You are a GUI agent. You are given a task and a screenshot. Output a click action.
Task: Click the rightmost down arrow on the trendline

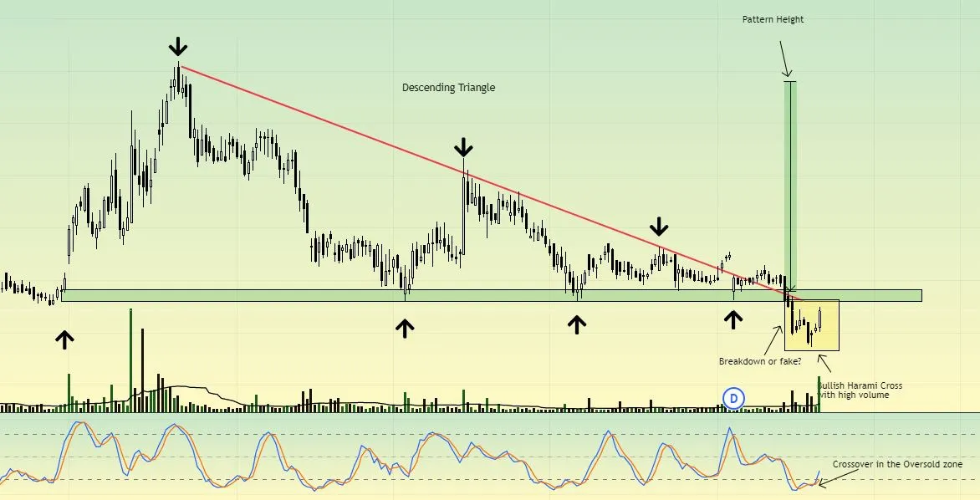pos(660,226)
